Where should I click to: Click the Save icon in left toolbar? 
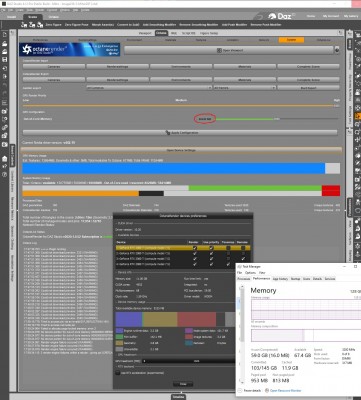[5, 60]
